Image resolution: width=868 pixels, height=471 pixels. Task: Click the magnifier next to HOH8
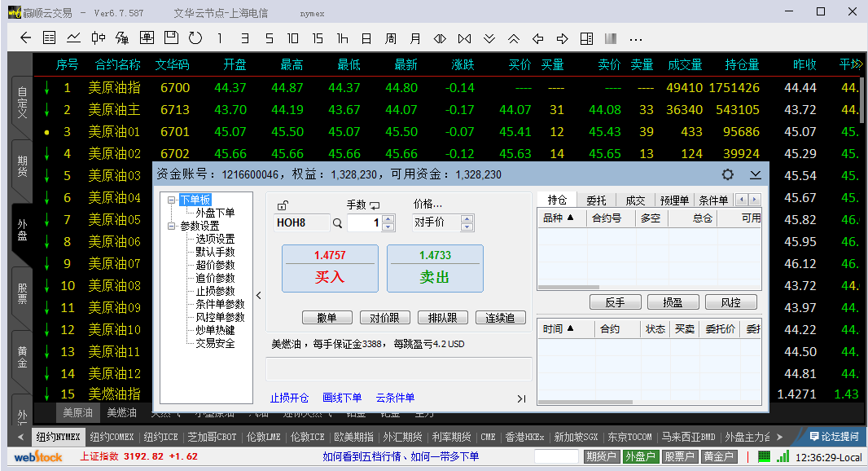[x=337, y=222]
